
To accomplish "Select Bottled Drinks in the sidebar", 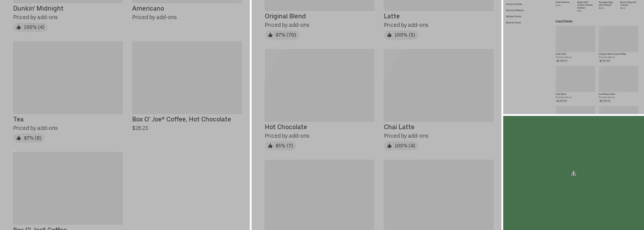I will click(x=513, y=17).
